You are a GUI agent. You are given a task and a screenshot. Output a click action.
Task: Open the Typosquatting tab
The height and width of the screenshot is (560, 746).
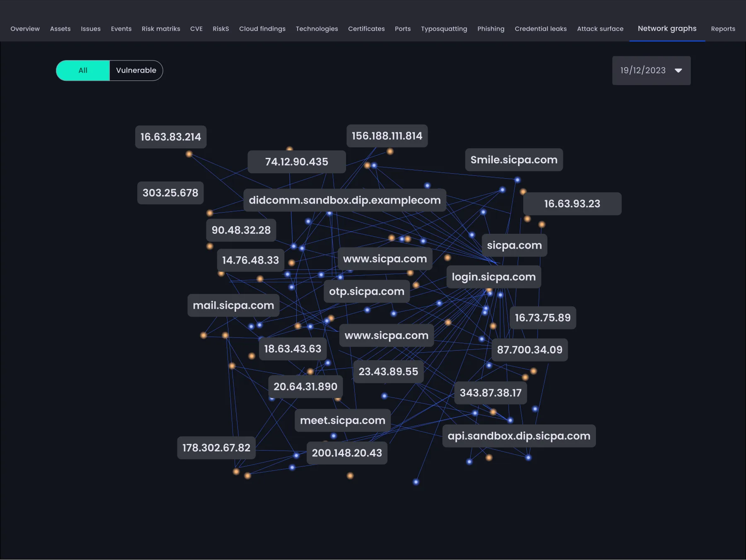tap(444, 29)
